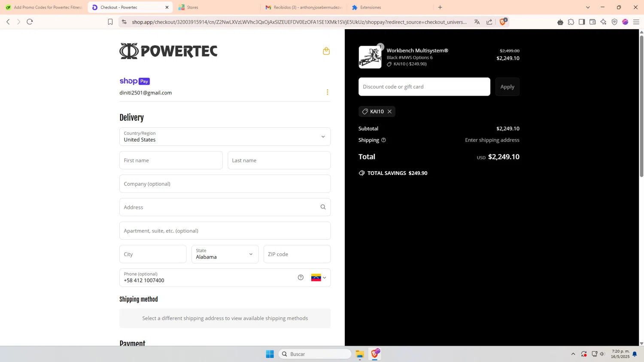Click the phone help question mark icon

[x=301, y=278]
